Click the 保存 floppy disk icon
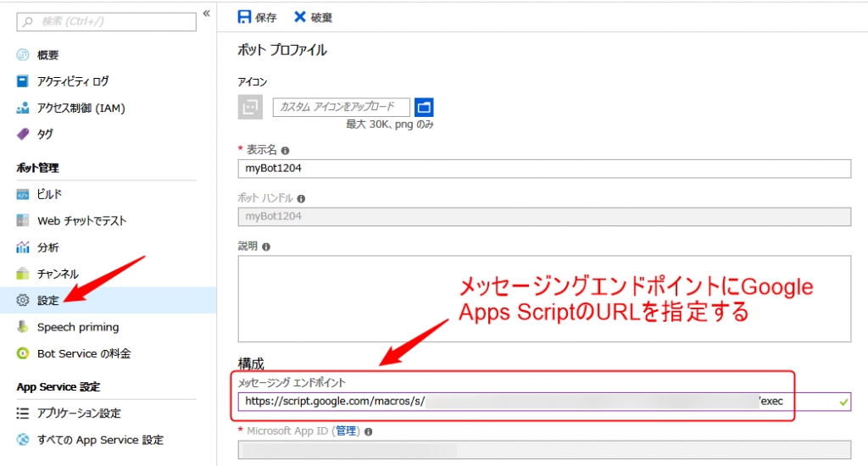Image resolution: width=868 pixels, height=466 pixels. [244, 17]
